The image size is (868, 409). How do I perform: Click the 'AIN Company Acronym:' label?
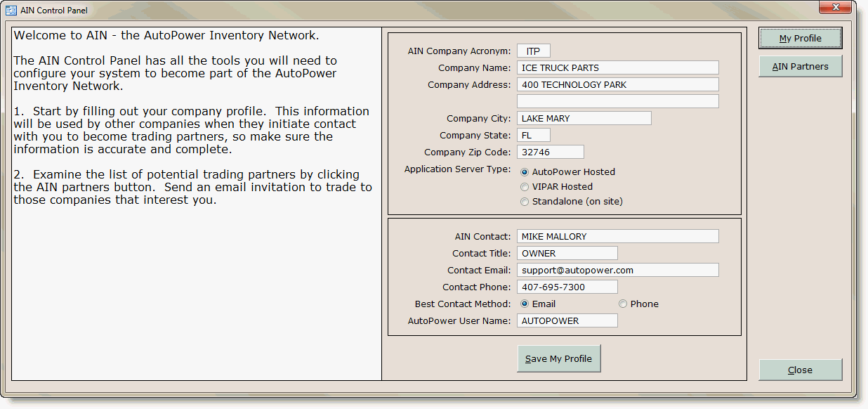459,51
